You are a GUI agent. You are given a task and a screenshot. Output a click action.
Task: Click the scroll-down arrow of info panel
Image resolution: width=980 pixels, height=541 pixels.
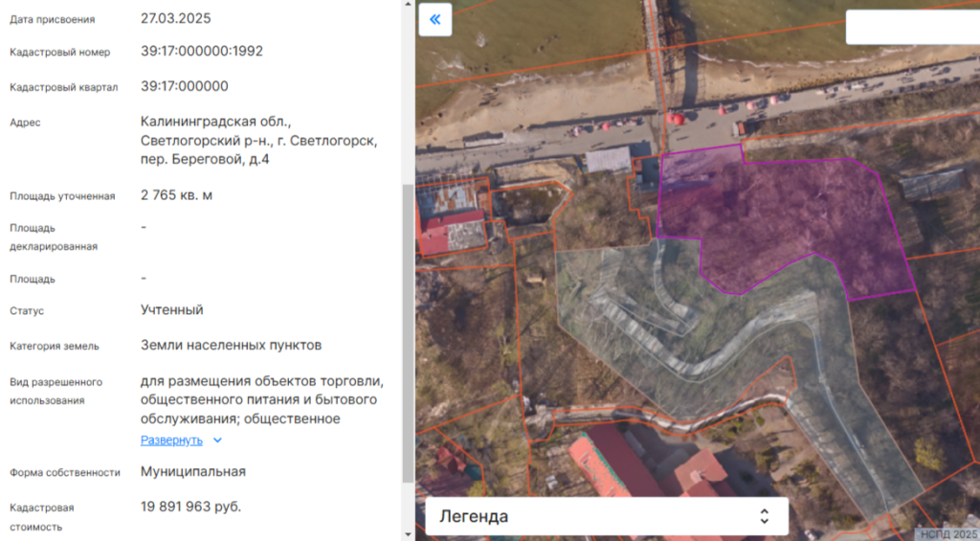coord(408,535)
